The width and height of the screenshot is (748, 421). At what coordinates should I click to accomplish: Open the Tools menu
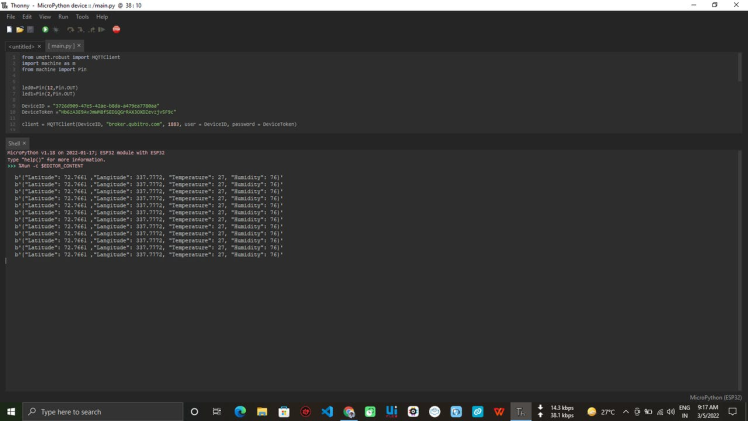(82, 17)
